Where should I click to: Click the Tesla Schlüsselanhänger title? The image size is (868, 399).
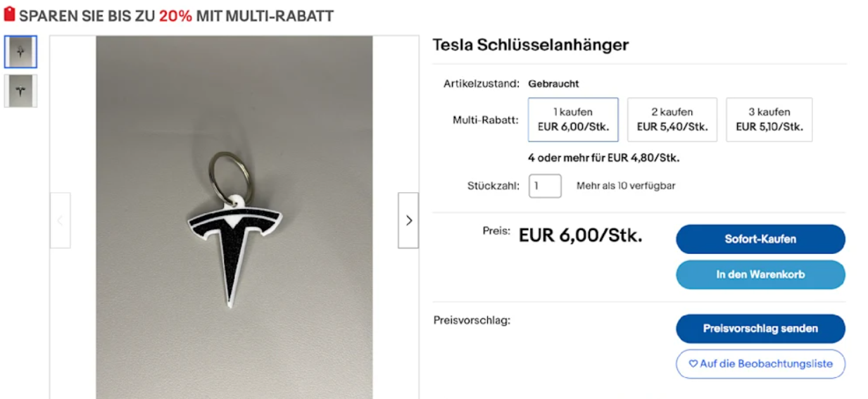pos(530,45)
